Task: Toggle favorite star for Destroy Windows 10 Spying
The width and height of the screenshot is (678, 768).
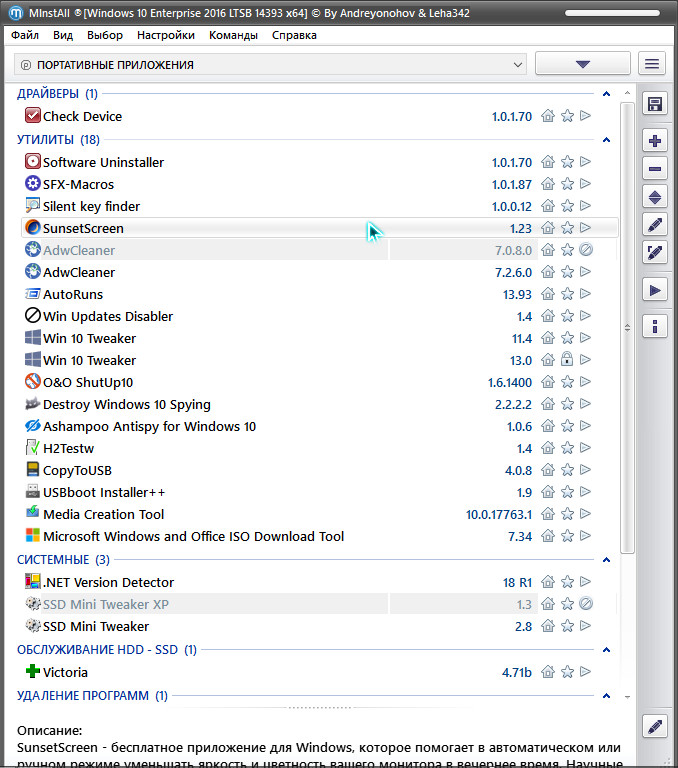Action: [x=567, y=404]
